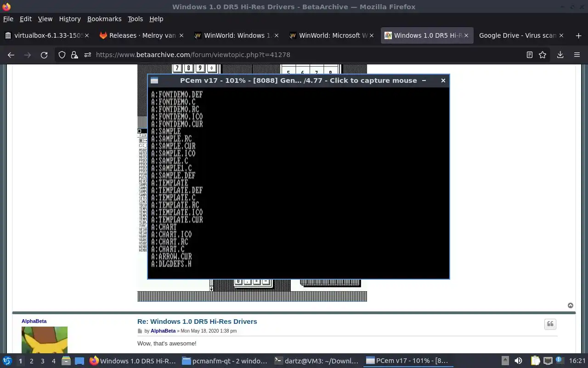Click the clock showing 16:21
This screenshot has height=368, width=588.
577,361
